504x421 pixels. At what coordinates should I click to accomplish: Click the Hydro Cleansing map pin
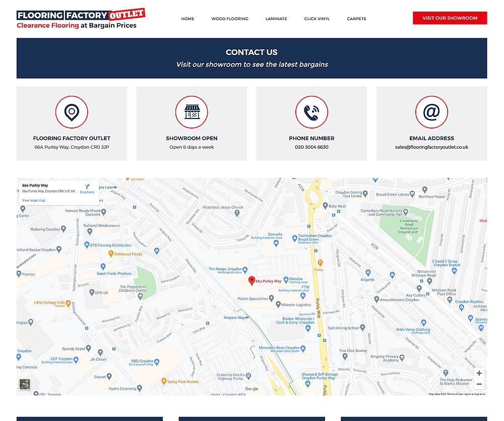click(139, 388)
